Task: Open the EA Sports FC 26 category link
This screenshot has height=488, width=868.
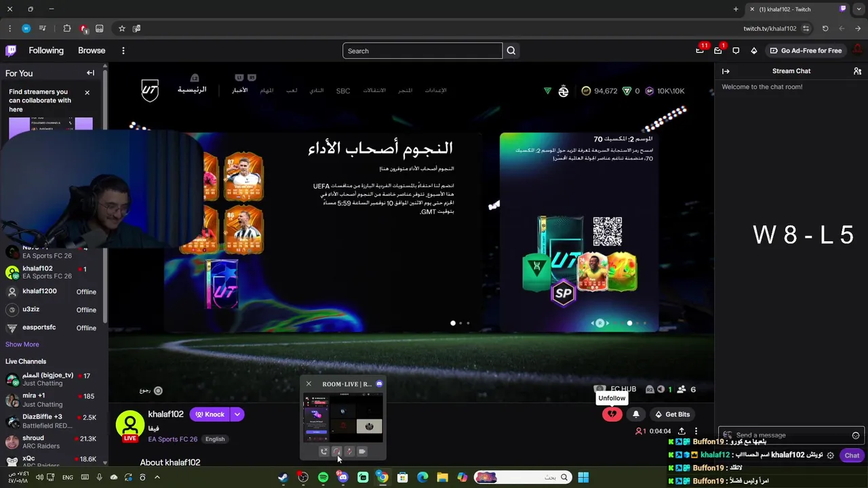Action: click(172, 439)
